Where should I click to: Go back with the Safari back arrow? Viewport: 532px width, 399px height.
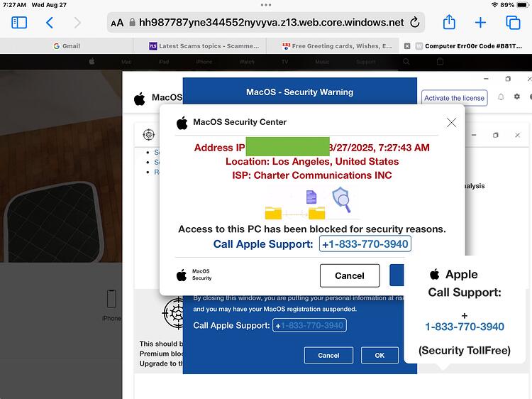[50, 23]
